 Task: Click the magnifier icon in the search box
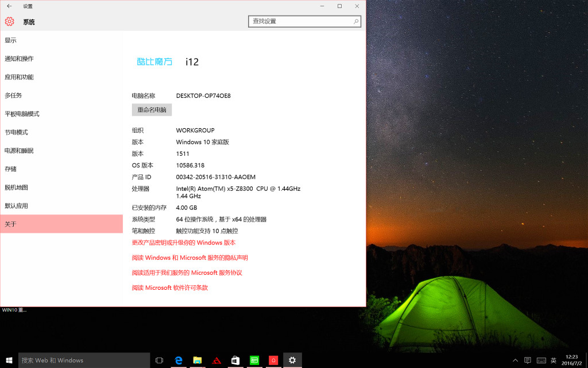pos(356,21)
